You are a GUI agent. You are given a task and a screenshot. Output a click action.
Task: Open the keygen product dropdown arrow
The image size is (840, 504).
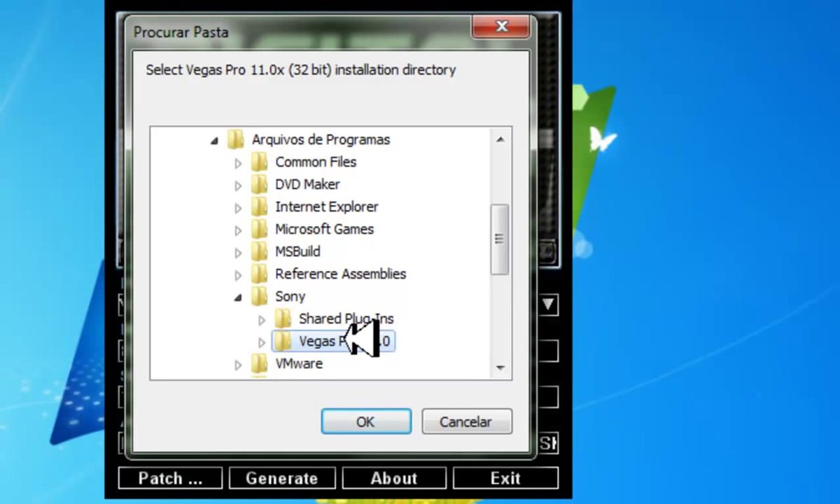coord(548,304)
